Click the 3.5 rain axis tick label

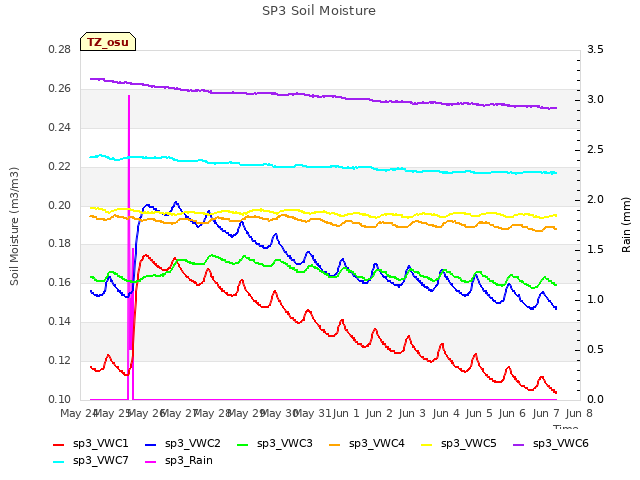pos(595,50)
